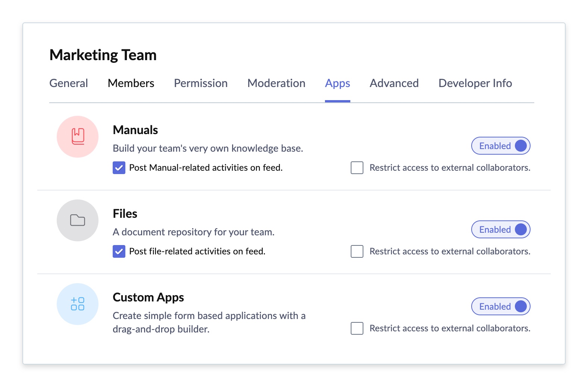The height and width of the screenshot is (387, 588).
Task: Restrict Custom Apps access to external collaborators
Action: [357, 328]
